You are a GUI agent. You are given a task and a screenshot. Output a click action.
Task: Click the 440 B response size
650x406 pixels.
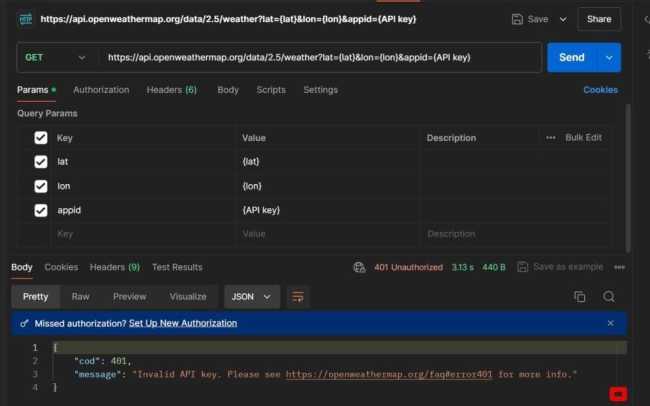coord(494,267)
